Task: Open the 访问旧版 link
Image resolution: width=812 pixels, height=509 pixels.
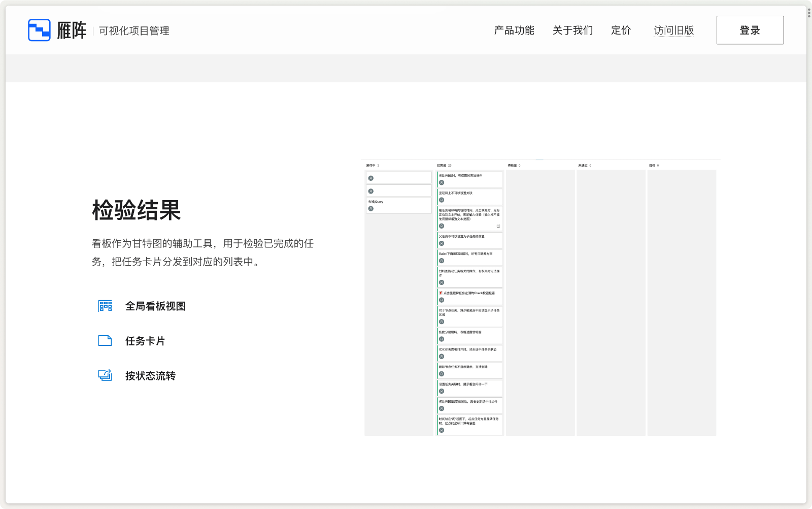Action: pos(674,30)
